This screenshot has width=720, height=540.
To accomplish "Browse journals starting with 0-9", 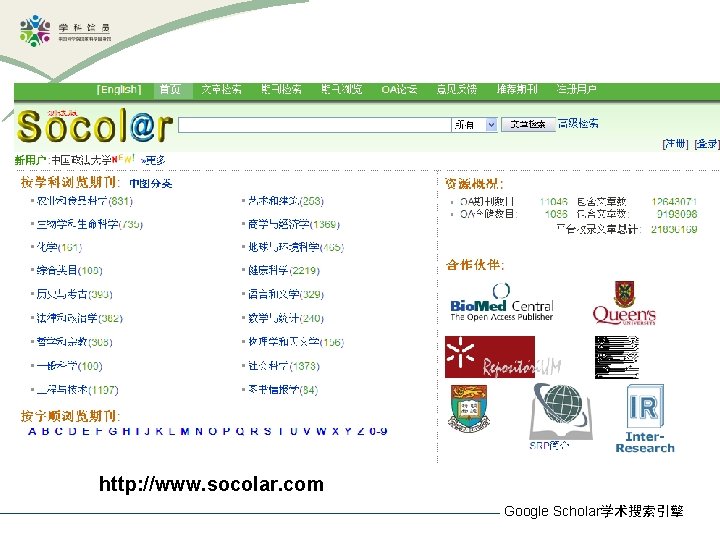I will click(x=378, y=432).
